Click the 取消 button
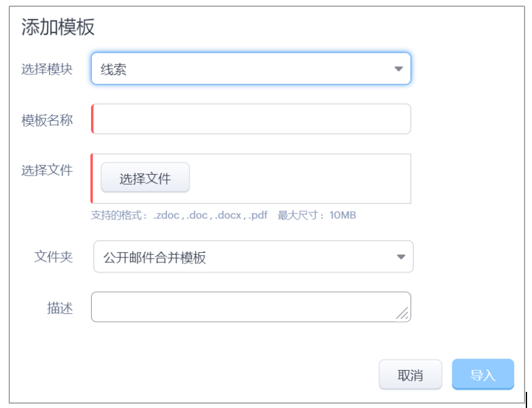The width and height of the screenshot is (532, 408). [410, 375]
